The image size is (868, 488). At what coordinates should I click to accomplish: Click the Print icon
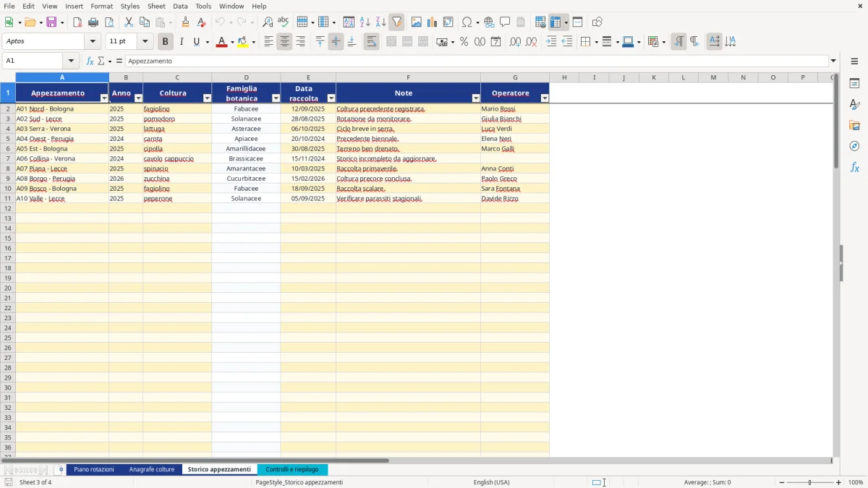[x=93, y=22]
